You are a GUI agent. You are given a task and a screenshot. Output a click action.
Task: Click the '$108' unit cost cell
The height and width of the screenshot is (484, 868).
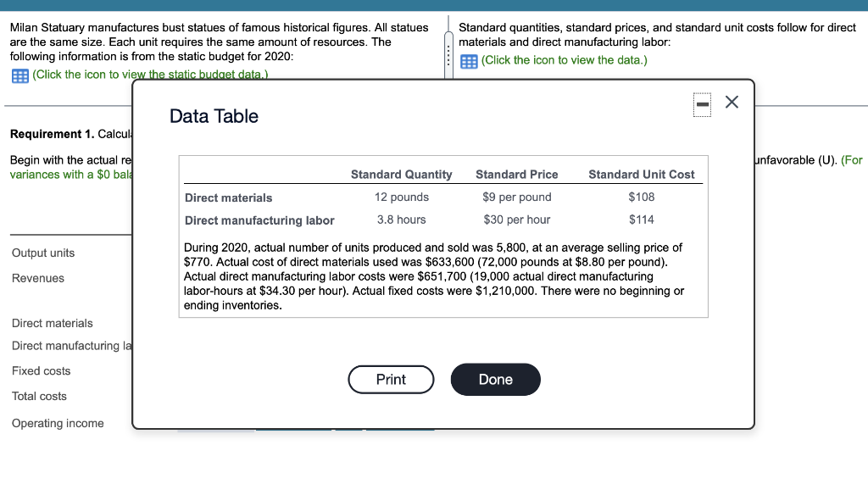tap(641, 197)
